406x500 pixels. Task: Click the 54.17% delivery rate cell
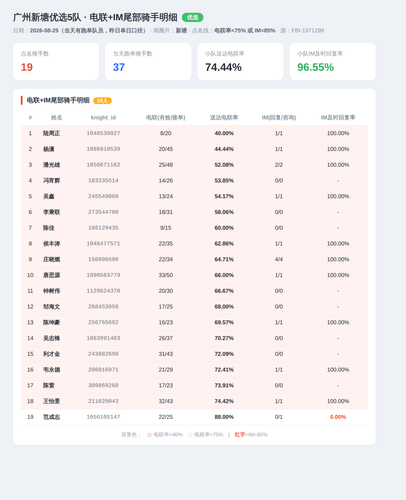[x=224, y=196]
